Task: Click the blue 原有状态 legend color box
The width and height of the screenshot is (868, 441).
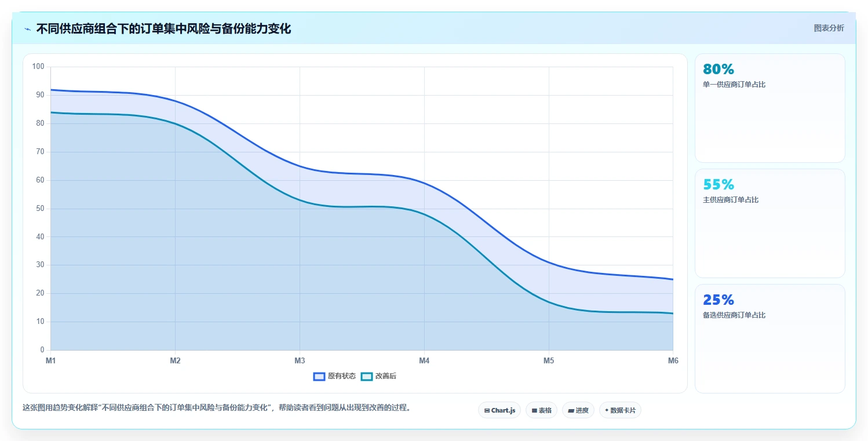Action: coord(319,376)
